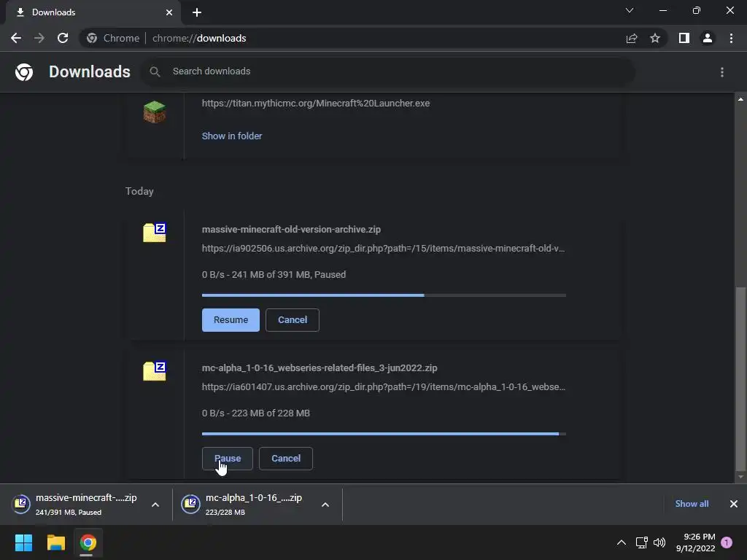Viewport: 747px width, 560px height.
Task: Show Minecraft Launcher in folder
Action: [x=231, y=136]
